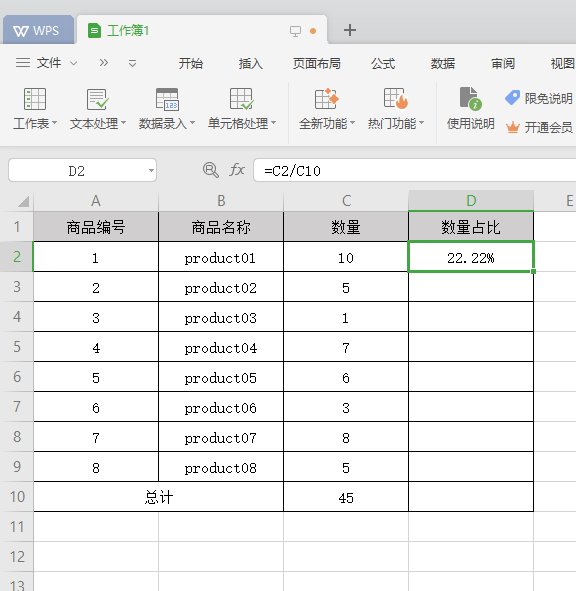Click the 热门功能 flame table icon
This screenshot has height=591, width=576.
[396, 99]
